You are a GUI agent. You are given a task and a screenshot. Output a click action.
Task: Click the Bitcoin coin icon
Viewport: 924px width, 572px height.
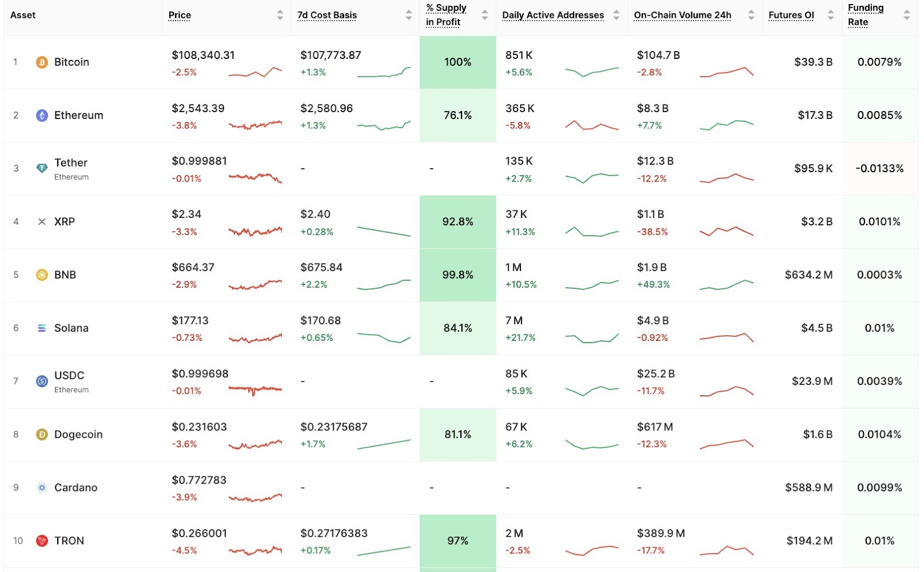[42, 62]
